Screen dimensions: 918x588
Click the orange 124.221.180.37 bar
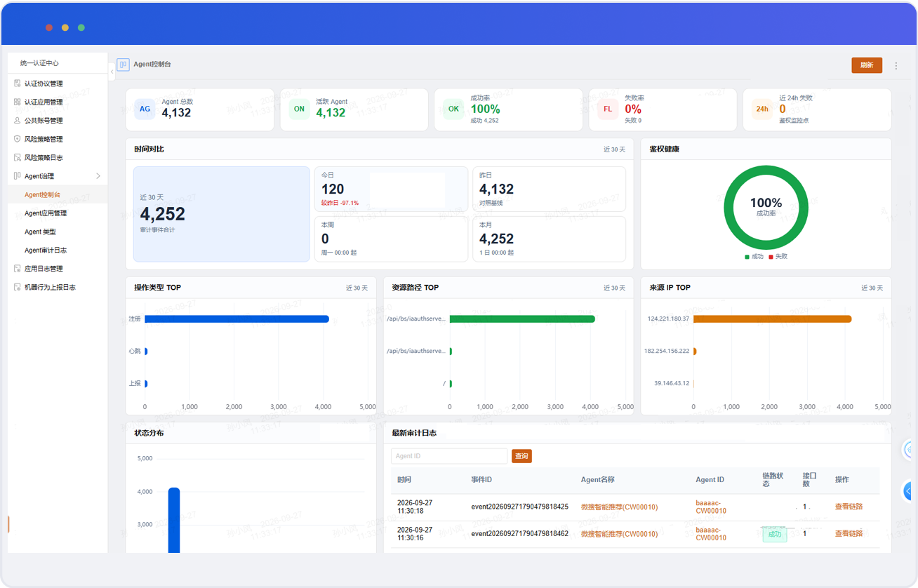tap(772, 319)
